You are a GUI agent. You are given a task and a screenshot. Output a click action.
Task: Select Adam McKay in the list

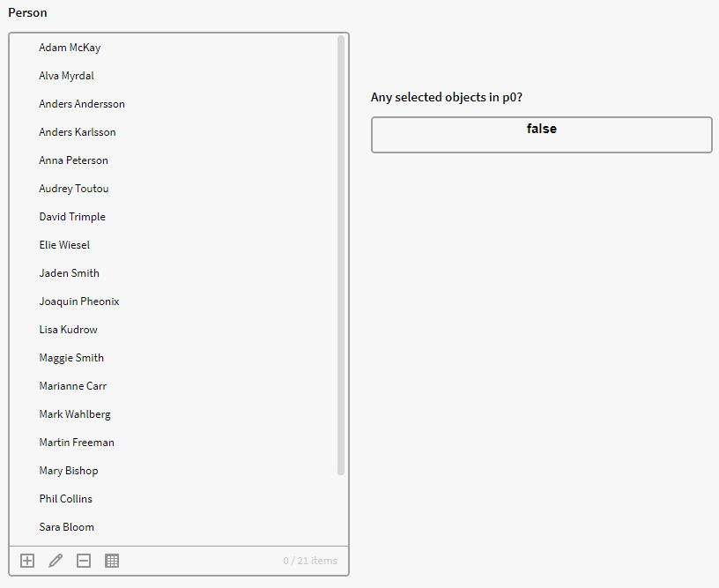(70, 48)
